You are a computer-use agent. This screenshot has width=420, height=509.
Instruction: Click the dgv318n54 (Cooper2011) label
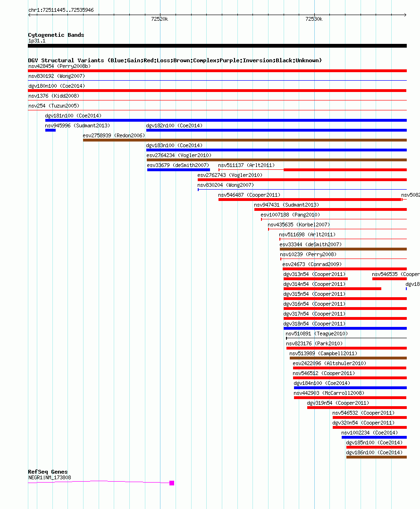click(314, 324)
